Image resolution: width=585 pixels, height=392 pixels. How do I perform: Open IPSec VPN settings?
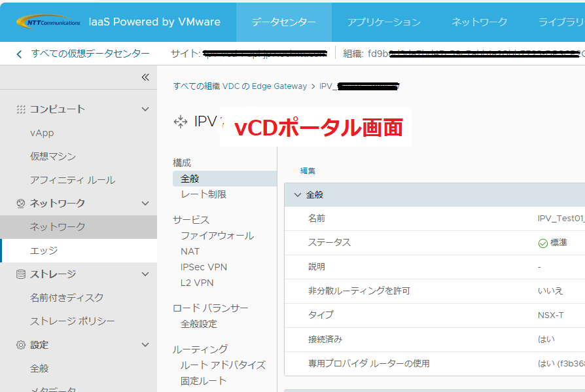click(x=204, y=267)
